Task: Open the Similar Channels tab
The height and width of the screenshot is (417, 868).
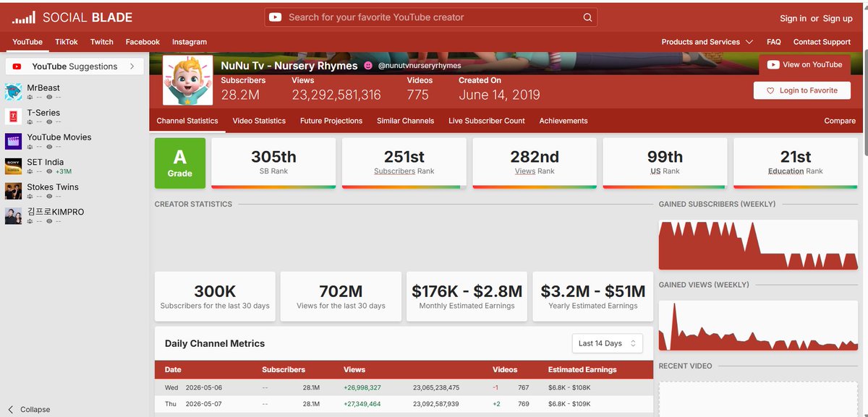Action: tap(405, 121)
